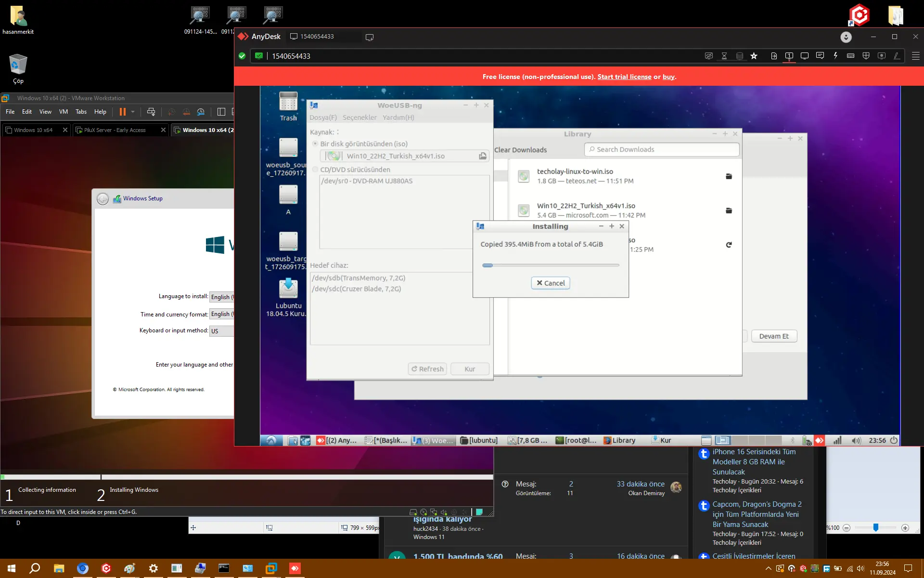Click AnyDesk whiteboard pencil icon
Screen dimensions: 924x578
click(x=897, y=56)
